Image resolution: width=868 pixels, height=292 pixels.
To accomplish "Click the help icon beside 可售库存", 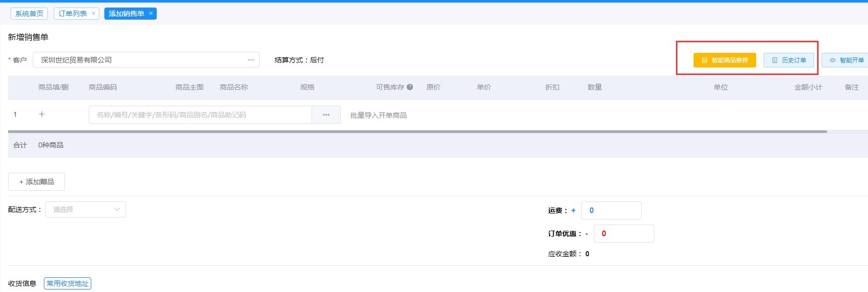I will tap(410, 87).
